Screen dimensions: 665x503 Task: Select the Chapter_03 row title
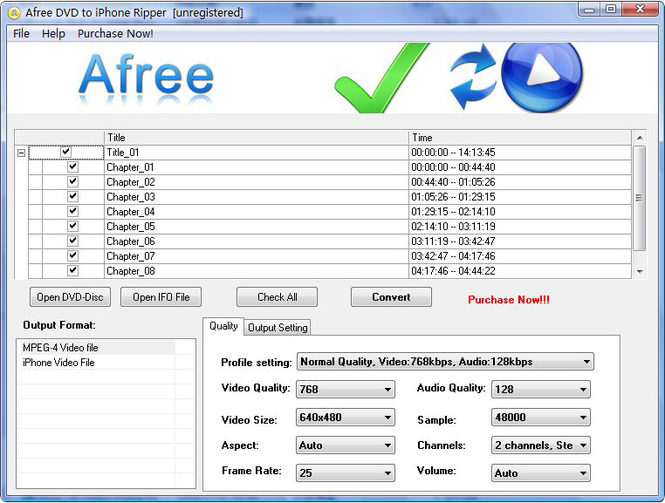click(x=131, y=197)
